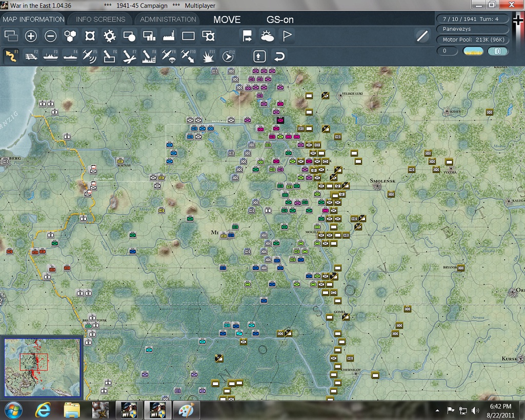Screen dimensions: 525x420
Task: Click the round diagonal-slash button
Action: pyautogui.click(x=422, y=36)
